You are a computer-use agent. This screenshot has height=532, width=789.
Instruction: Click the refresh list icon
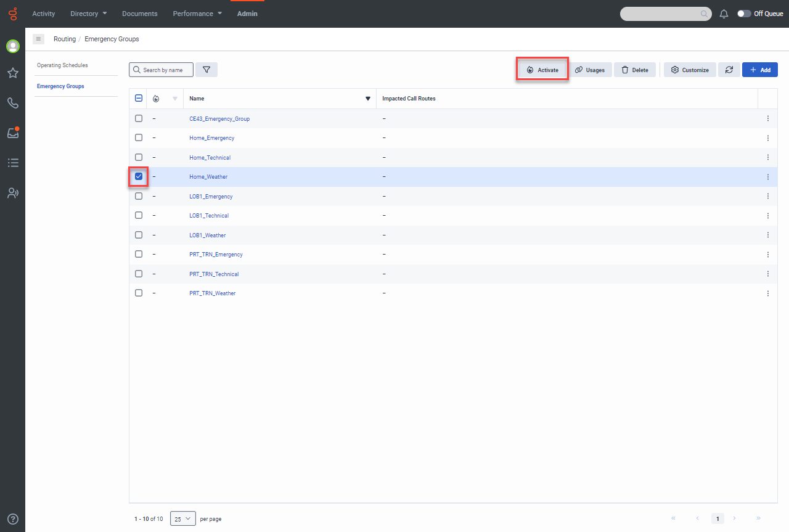(729, 70)
